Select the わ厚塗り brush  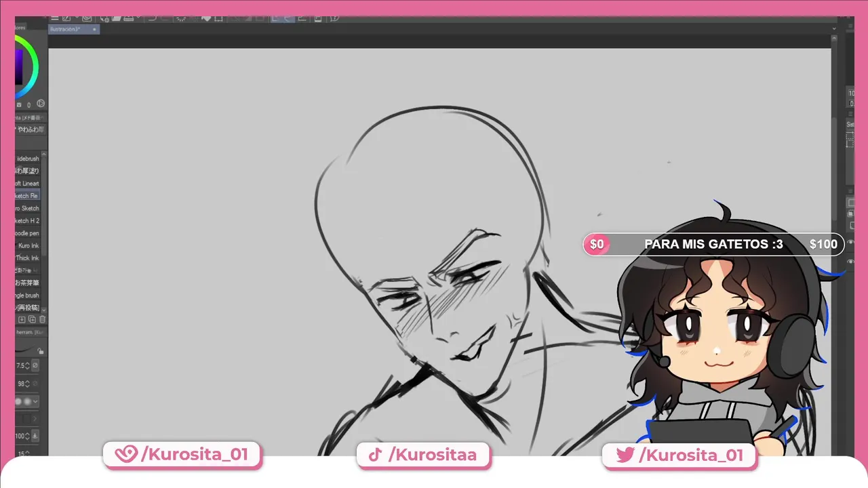coord(28,171)
